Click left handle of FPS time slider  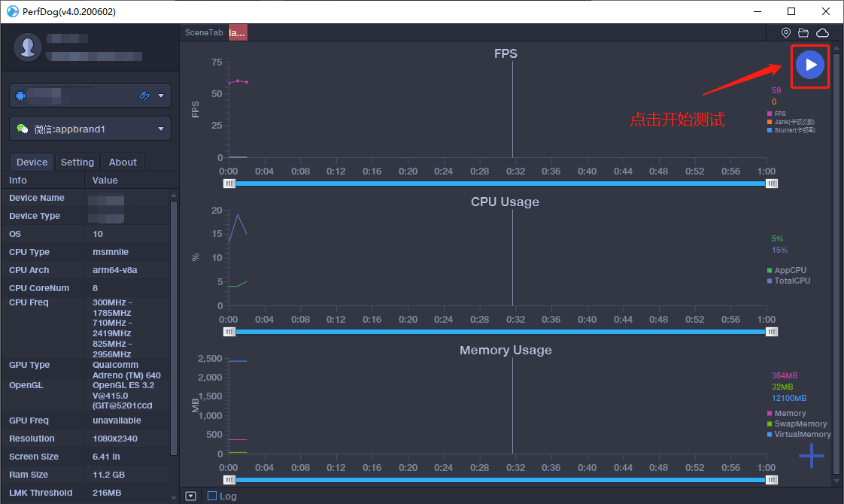(229, 184)
